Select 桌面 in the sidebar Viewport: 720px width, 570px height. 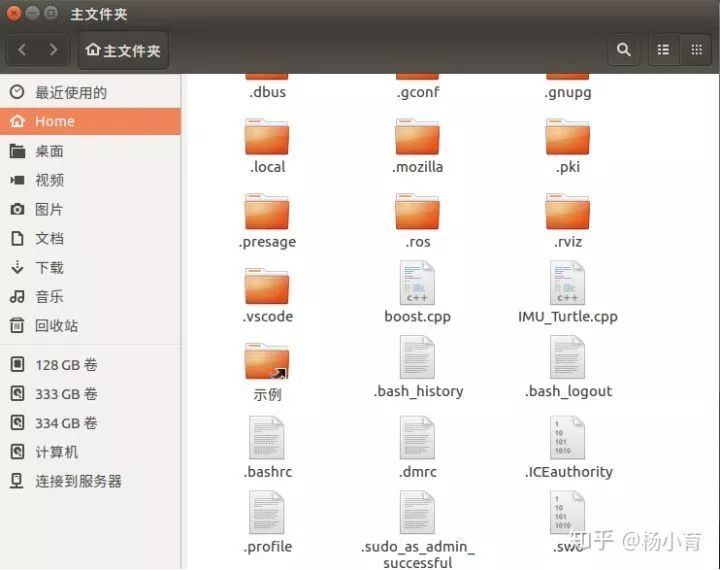(49, 151)
